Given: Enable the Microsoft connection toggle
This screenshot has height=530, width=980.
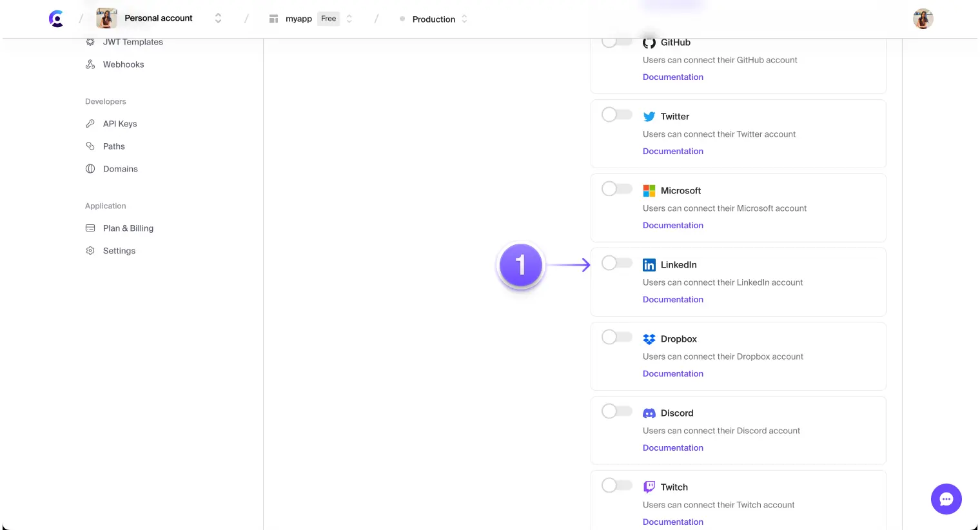Looking at the screenshot, I should (616, 188).
